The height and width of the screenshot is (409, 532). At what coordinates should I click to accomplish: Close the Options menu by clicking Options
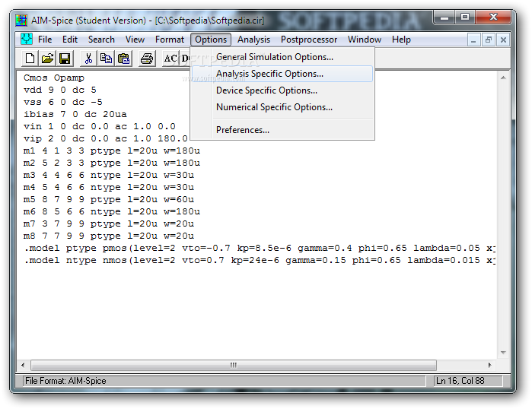coord(211,40)
